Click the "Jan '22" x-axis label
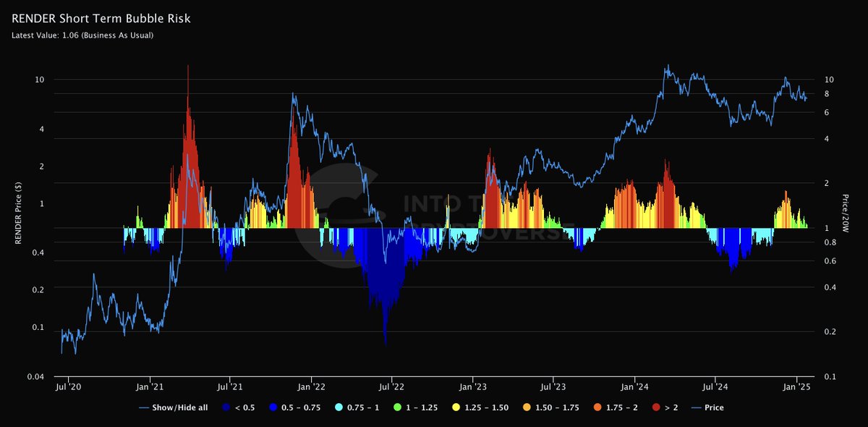The width and height of the screenshot is (868, 427). tap(311, 388)
